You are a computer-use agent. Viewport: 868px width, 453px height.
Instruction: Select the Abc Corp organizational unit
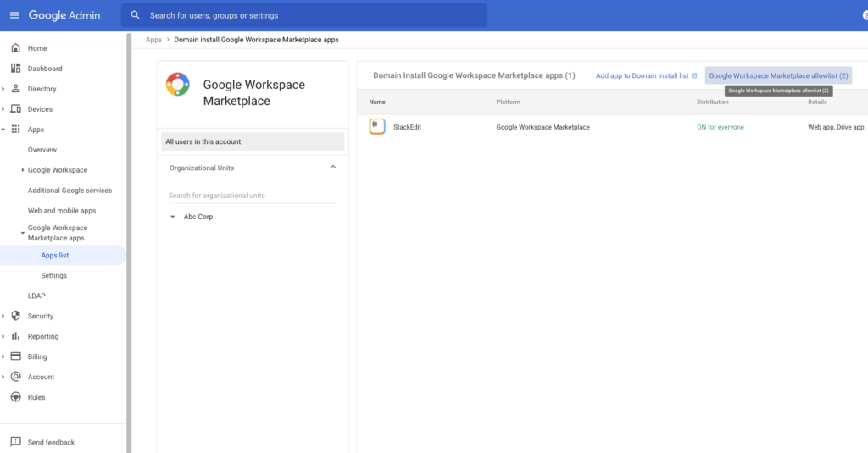click(x=198, y=217)
